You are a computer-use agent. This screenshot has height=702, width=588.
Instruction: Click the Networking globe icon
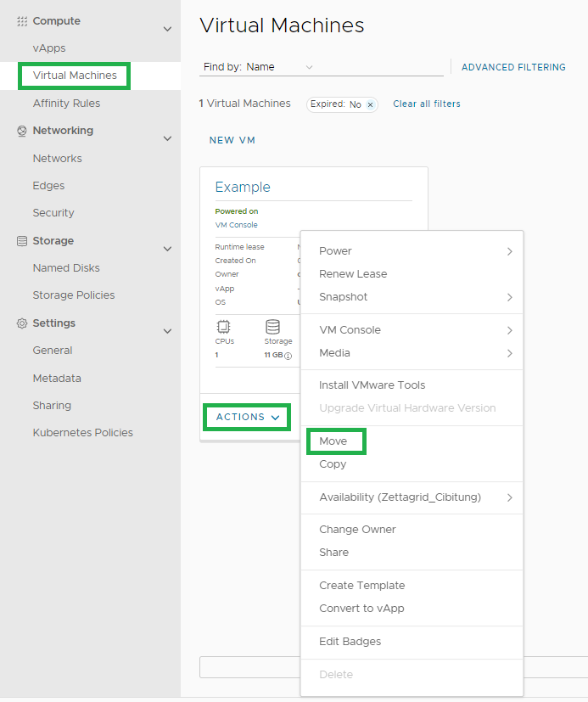tap(22, 131)
